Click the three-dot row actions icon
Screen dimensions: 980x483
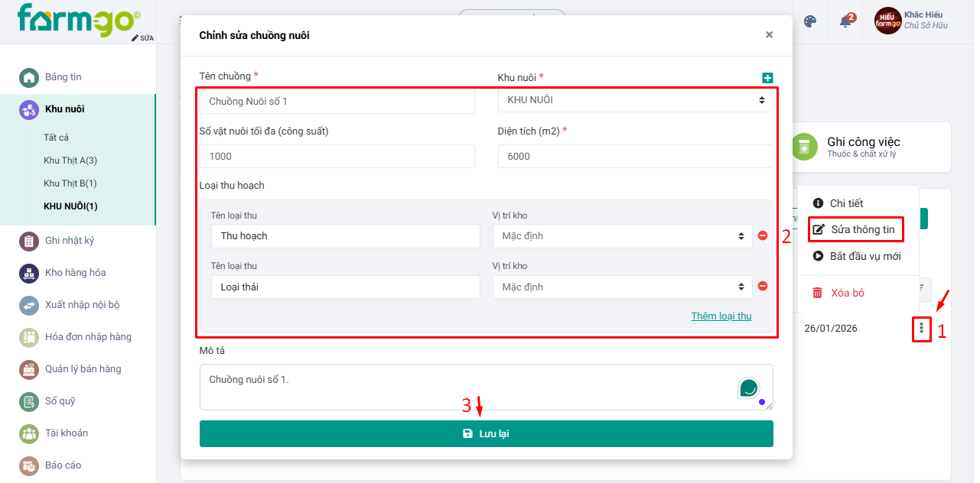pyautogui.click(x=921, y=329)
